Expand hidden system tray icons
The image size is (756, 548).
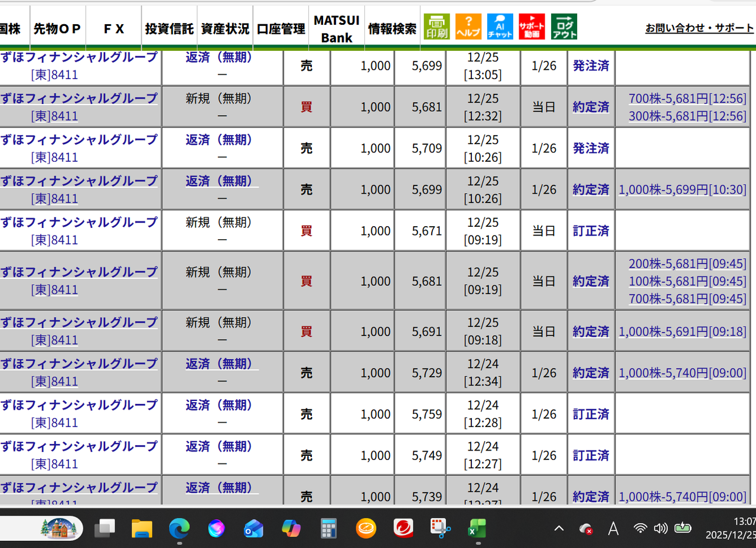pyautogui.click(x=558, y=528)
